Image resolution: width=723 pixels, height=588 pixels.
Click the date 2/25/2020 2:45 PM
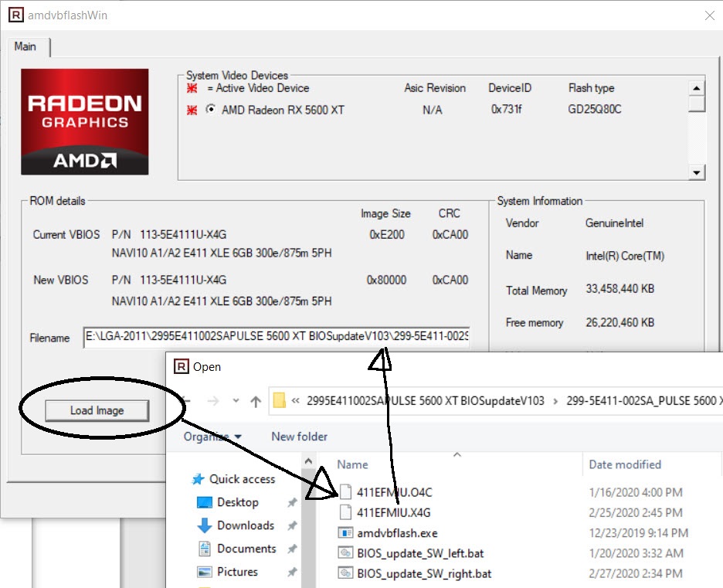pyautogui.click(x=636, y=513)
